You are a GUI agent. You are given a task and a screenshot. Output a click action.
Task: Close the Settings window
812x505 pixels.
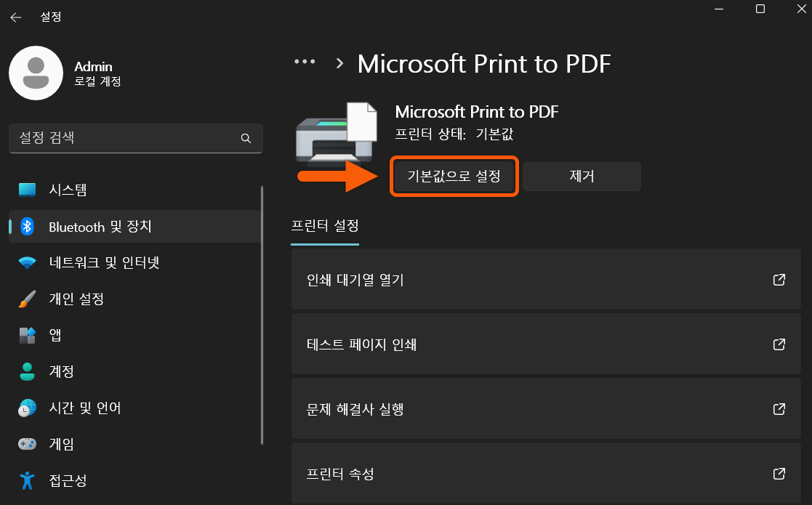pyautogui.click(x=801, y=9)
